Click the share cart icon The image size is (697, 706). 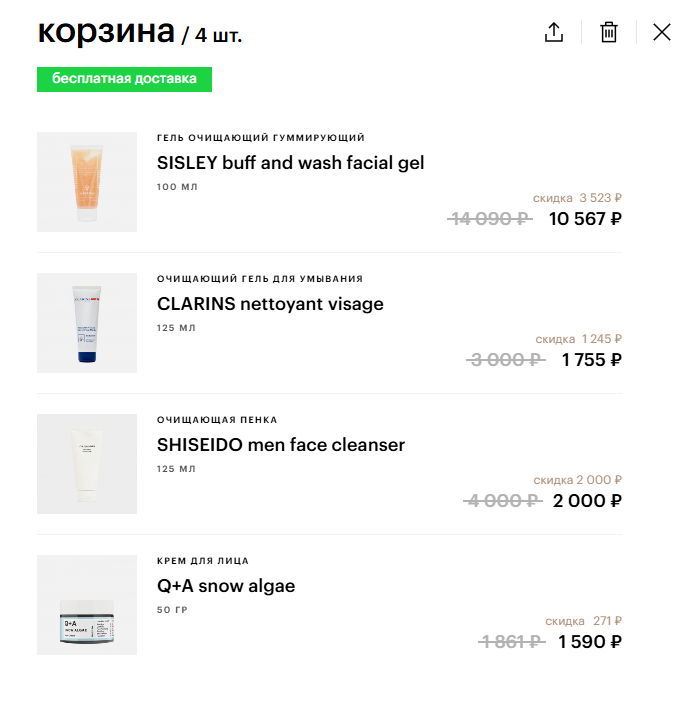(554, 32)
